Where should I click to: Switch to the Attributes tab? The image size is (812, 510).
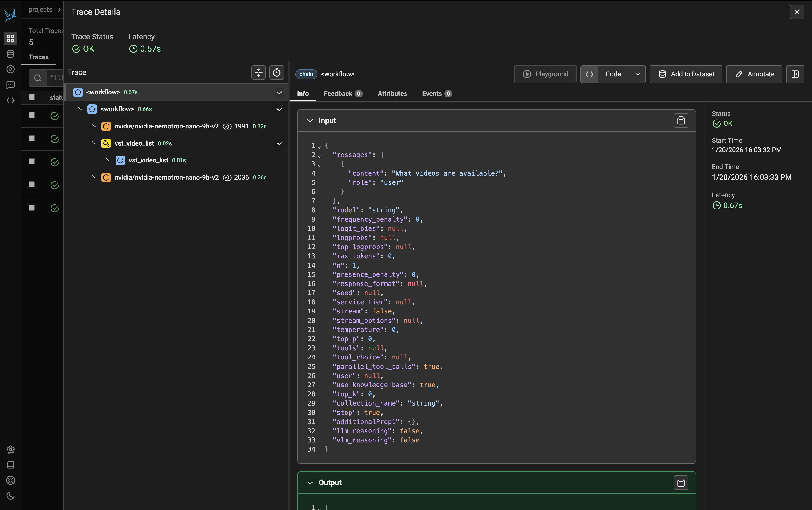click(392, 94)
